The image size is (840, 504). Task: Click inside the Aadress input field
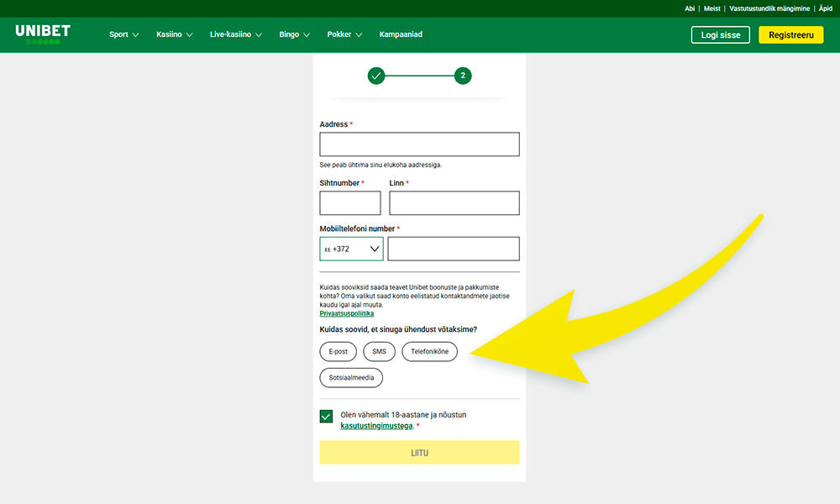tap(418, 144)
